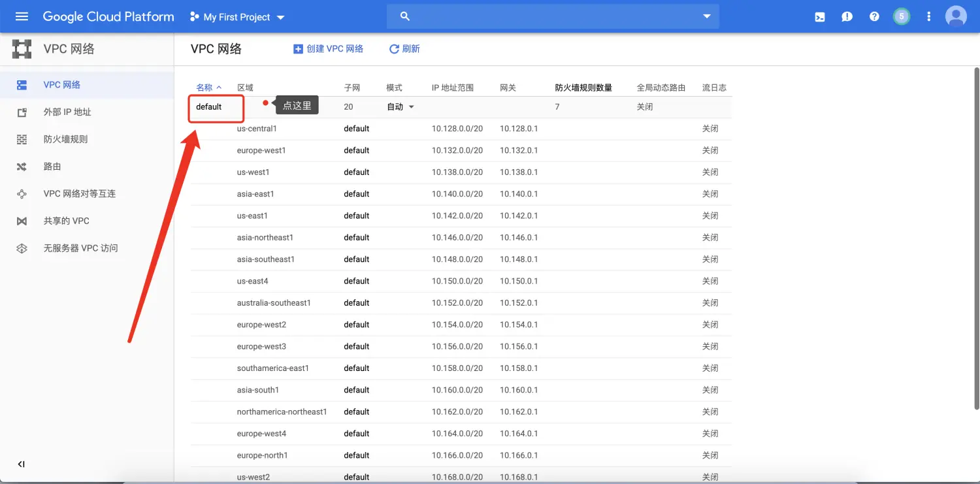
Task: Click gateway 10.146.0.1
Action: pos(519,238)
